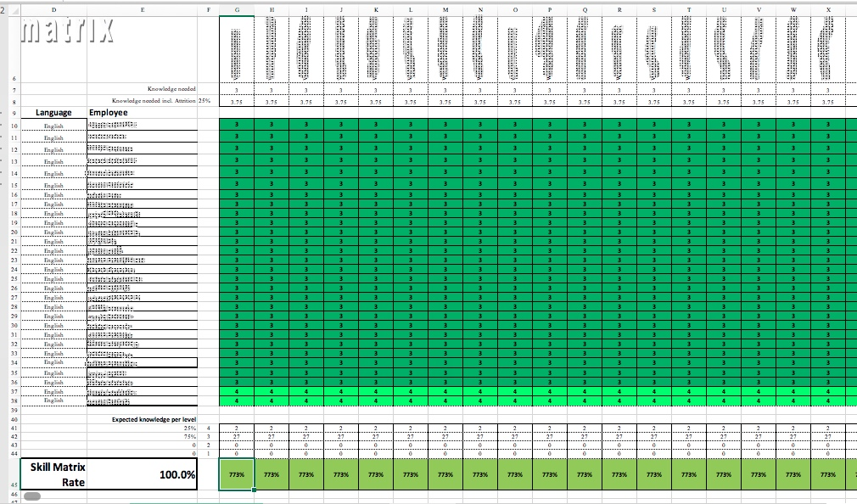
Task: Select column H header
Action: [x=272, y=10]
